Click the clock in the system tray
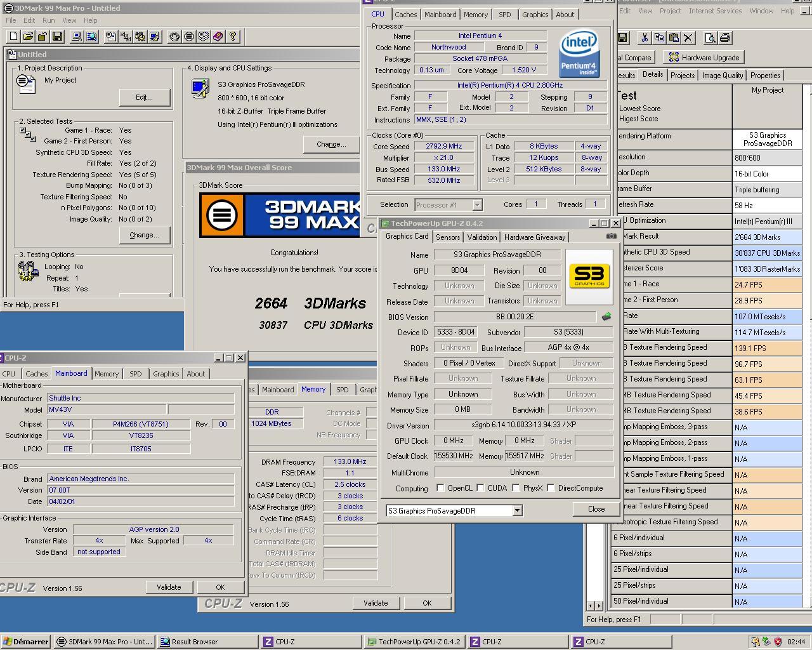 pos(796,642)
